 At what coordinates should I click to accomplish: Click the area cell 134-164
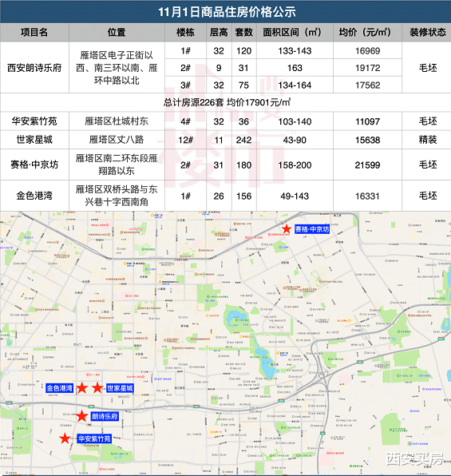295,85
